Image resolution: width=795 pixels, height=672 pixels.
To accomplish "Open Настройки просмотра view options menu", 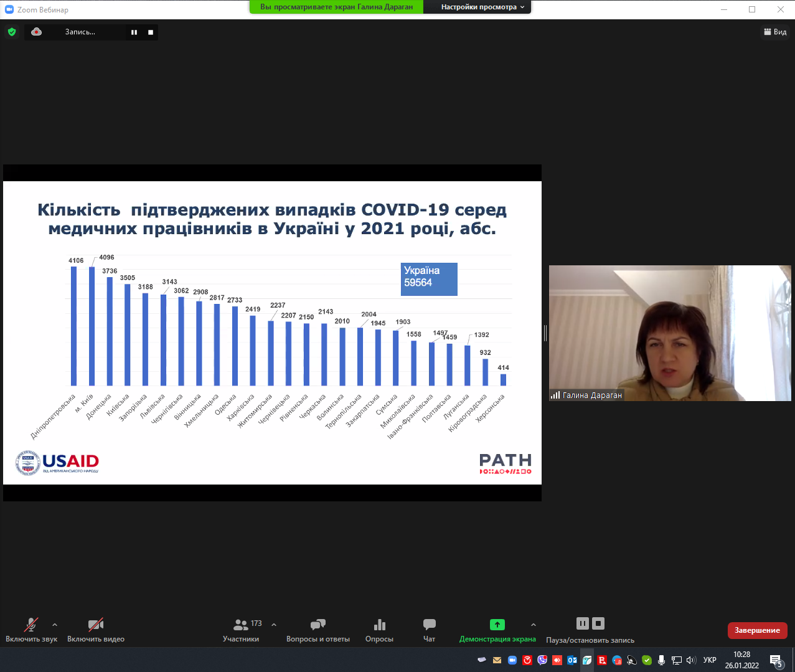I will [482, 7].
